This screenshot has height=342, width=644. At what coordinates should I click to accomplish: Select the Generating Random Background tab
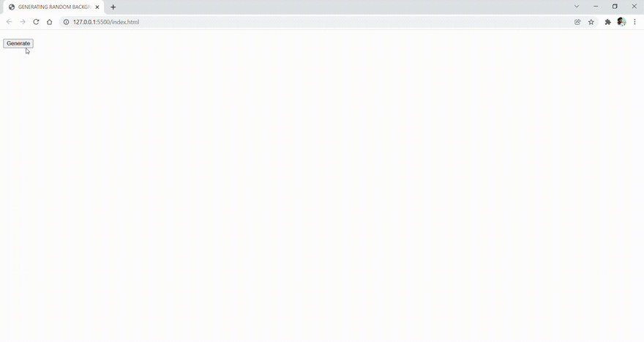(54, 7)
